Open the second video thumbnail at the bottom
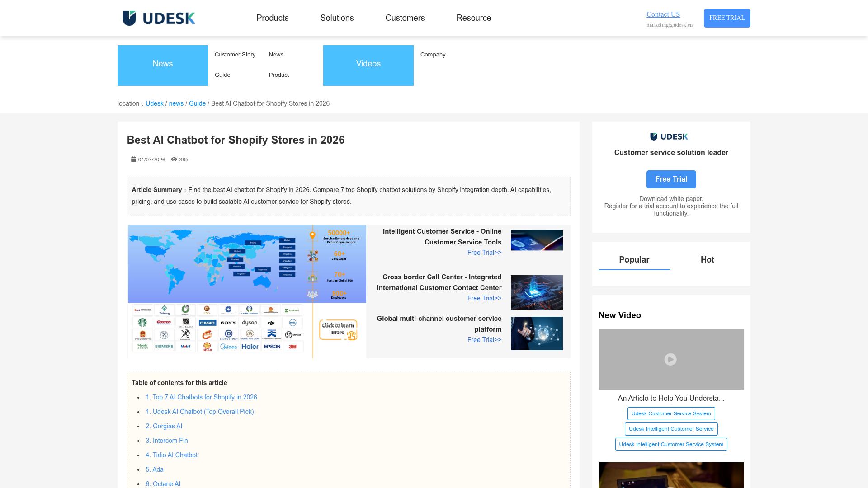The height and width of the screenshot is (488, 868). point(671,475)
